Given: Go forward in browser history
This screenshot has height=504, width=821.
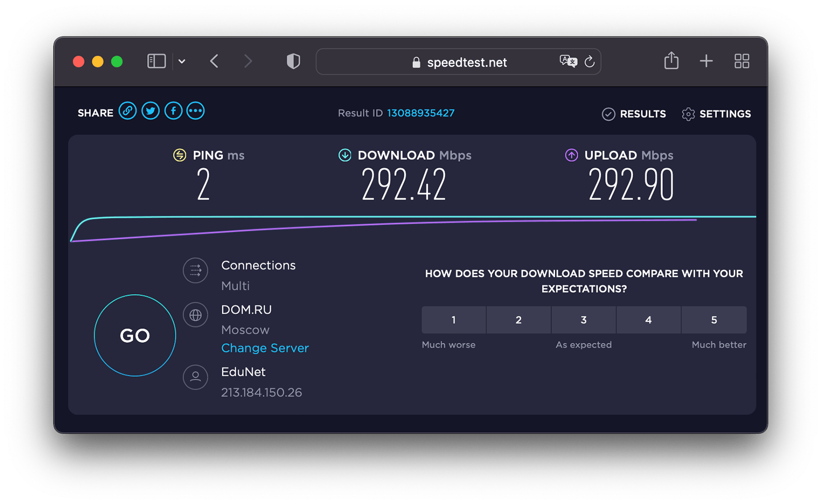Looking at the screenshot, I should tap(248, 62).
